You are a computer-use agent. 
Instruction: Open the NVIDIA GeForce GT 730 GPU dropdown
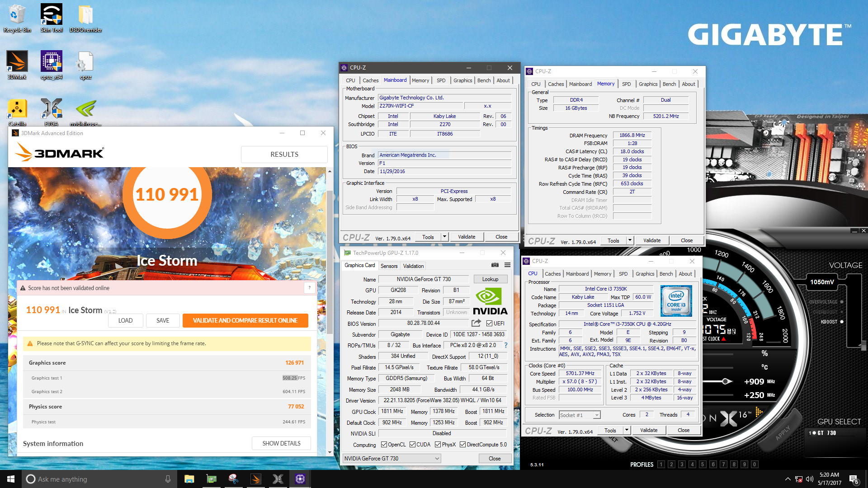pyautogui.click(x=392, y=459)
